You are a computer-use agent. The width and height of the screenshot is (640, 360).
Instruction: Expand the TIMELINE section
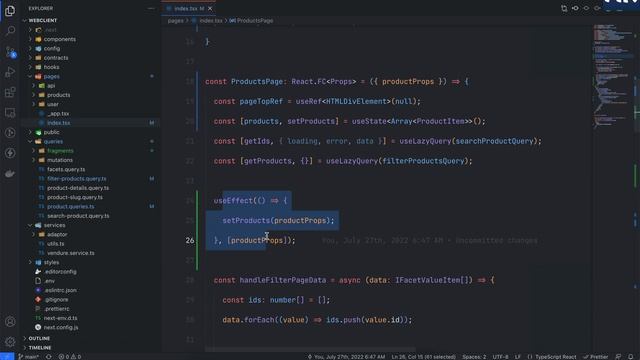(40, 348)
